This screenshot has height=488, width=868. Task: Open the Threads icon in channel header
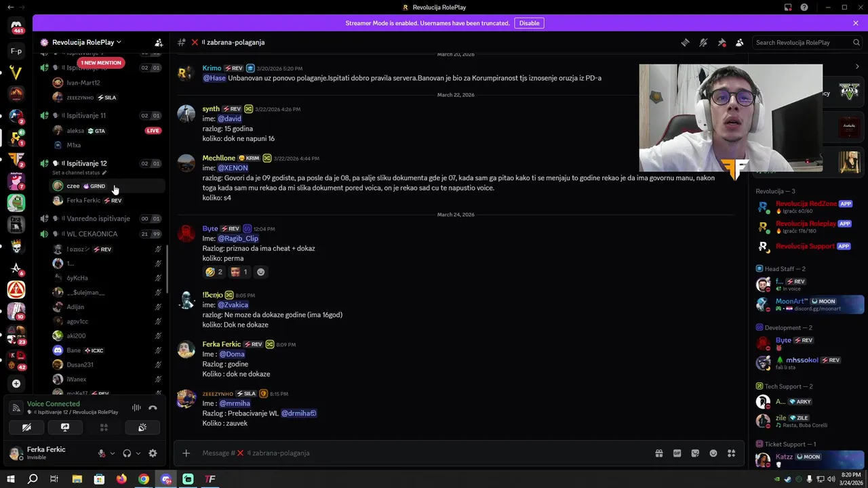(x=685, y=42)
